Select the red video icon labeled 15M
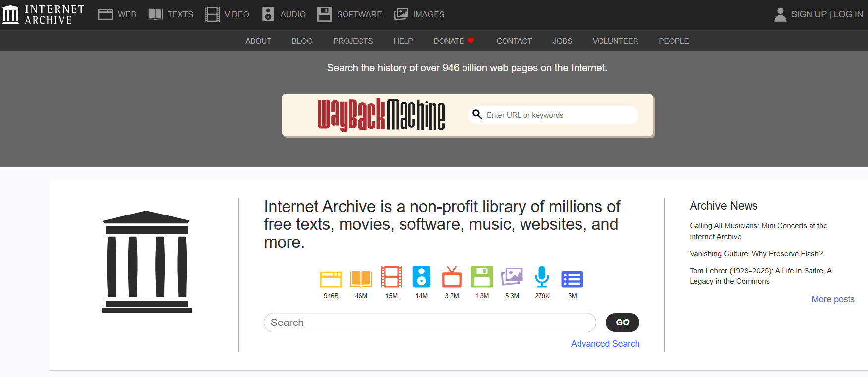The image size is (868, 377). [x=392, y=276]
